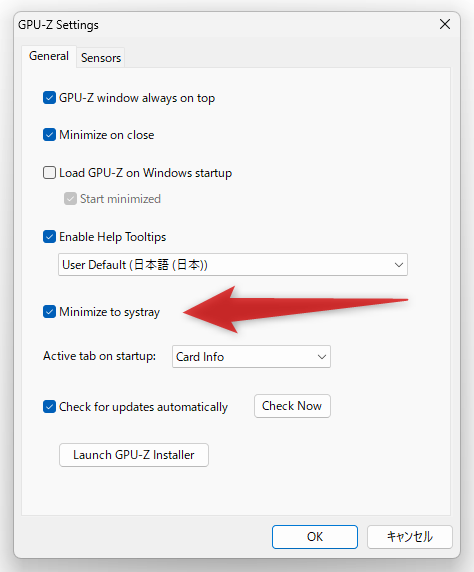Confirm settings with OK button

(315, 537)
